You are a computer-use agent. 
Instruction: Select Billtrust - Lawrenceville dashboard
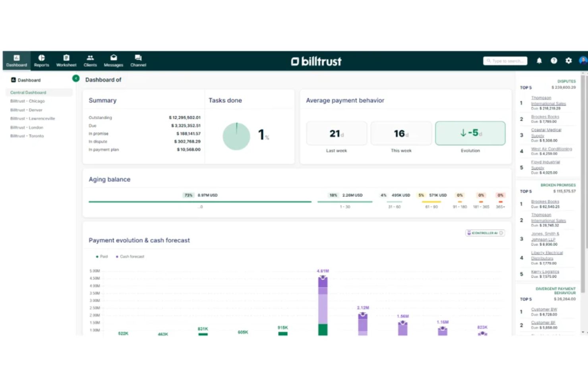click(33, 119)
